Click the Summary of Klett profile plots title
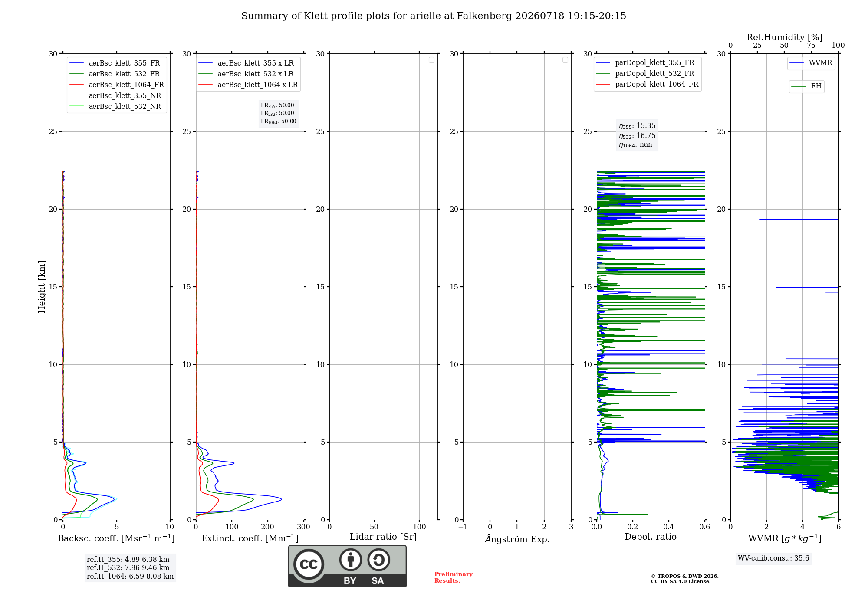The width and height of the screenshot is (868, 590). [434, 16]
